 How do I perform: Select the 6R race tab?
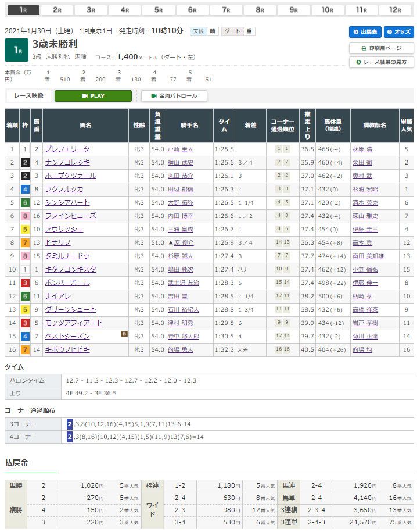pos(192,10)
